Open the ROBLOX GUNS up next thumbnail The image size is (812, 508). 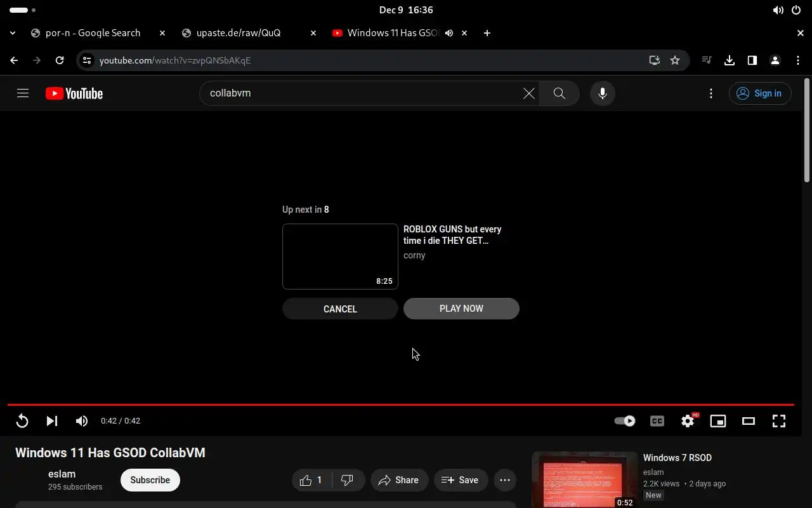[x=340, y=257]
